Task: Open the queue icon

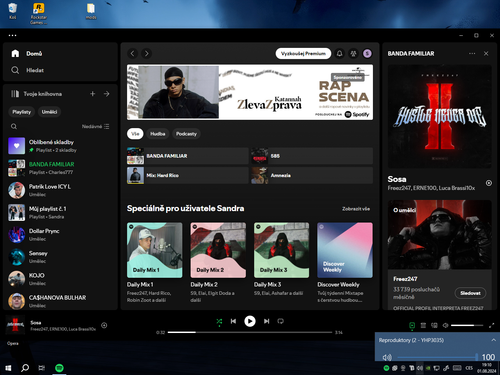Action: click(x=423, y=325)
